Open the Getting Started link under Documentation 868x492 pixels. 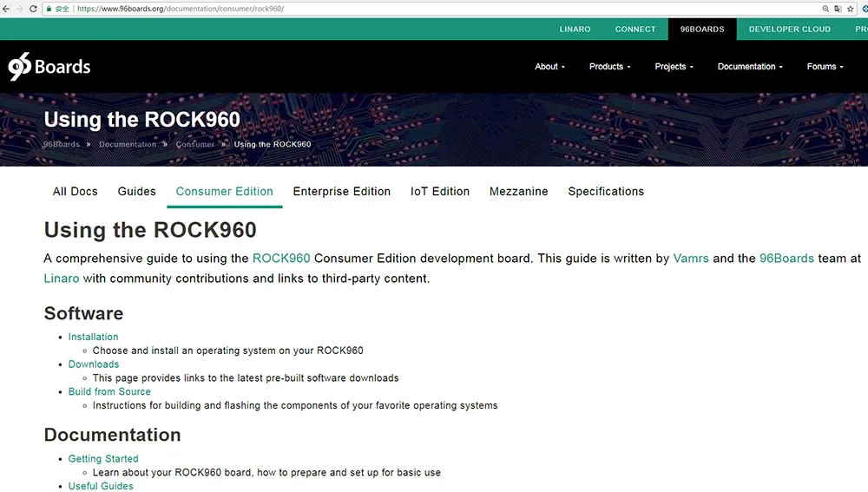tap(103, 458)
